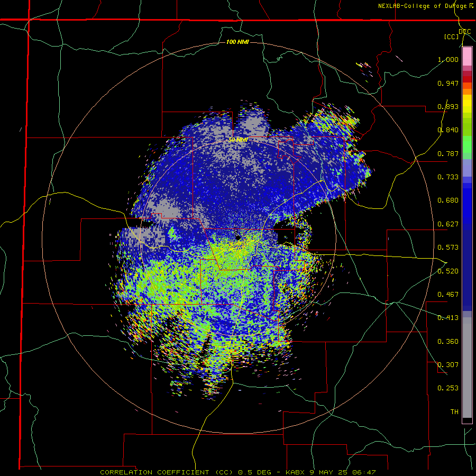Select the 0.467 scale value label
The image size is (476, 476).
tap(448, 295)
